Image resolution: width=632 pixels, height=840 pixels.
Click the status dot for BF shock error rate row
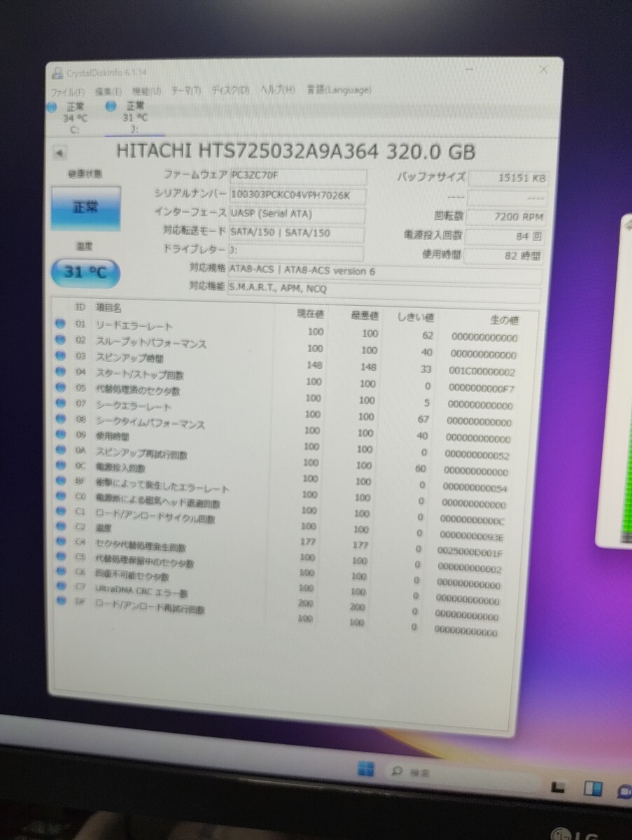[60, 482]
